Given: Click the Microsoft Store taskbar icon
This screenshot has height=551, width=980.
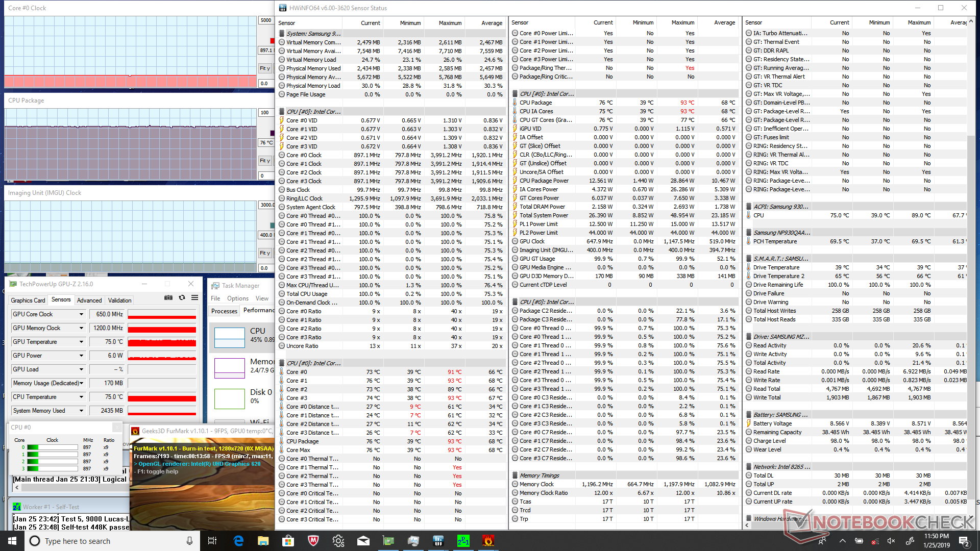Looking at the screenshot, I should (288, 541).
